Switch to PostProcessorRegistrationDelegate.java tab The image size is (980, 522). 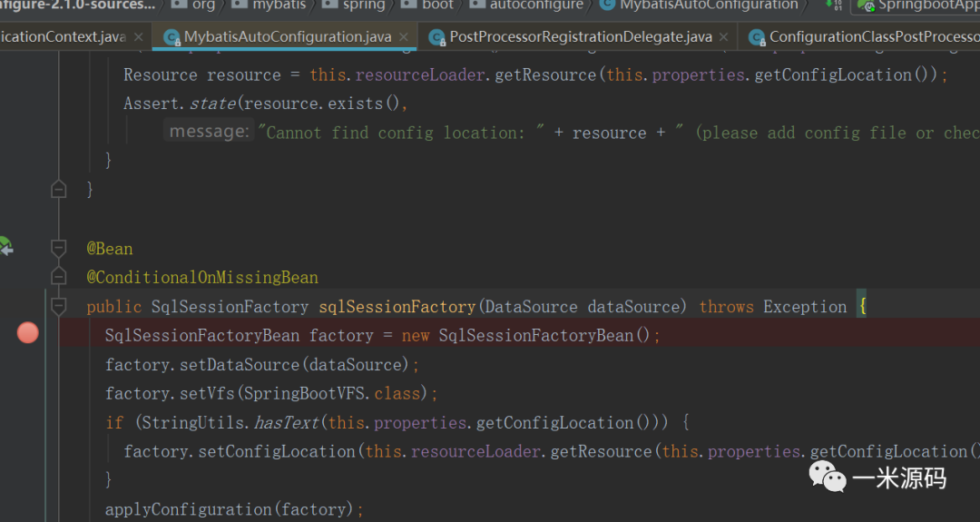tap(581, 37)
